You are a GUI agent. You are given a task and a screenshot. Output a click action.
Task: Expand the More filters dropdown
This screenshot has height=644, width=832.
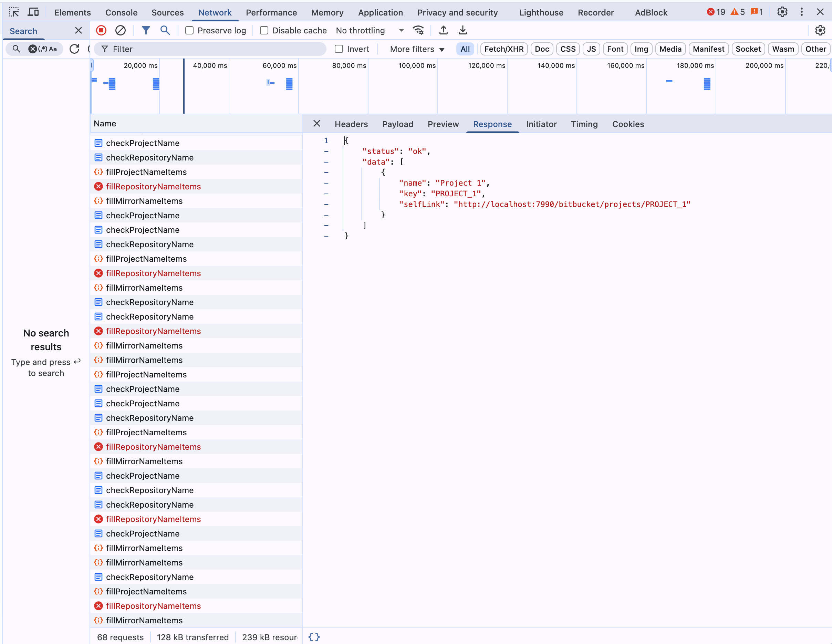(417, 49)
